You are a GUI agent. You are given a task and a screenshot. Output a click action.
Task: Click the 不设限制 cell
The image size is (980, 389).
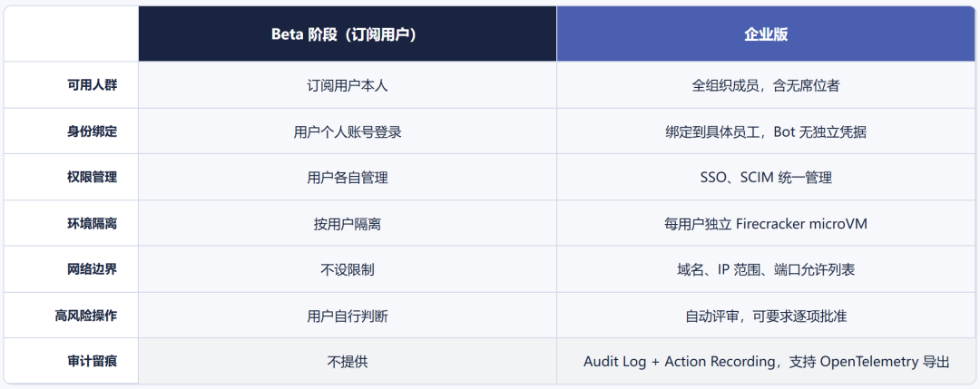[x=348, y=269]
